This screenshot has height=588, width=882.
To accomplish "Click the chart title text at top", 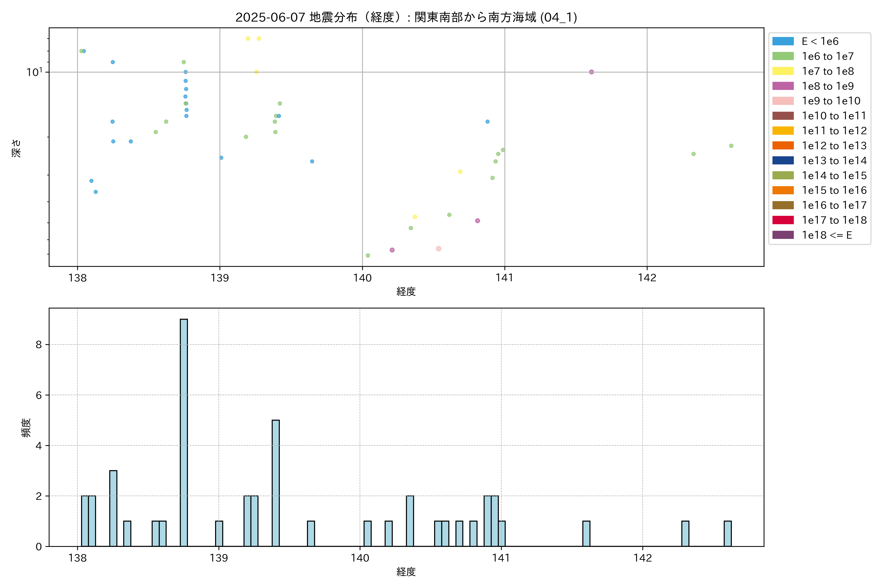I will click(x=406, y=17).
